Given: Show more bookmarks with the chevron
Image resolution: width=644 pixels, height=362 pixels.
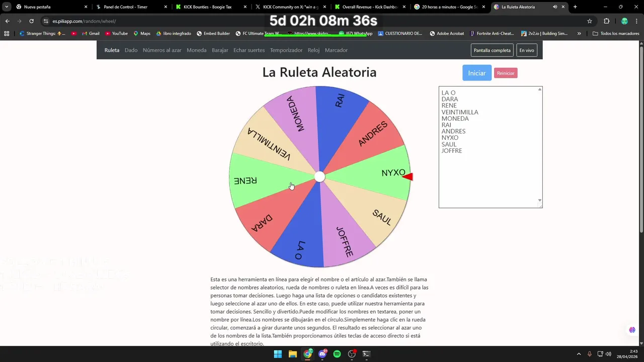Looking at the screenshot, I should coord(579,34).
